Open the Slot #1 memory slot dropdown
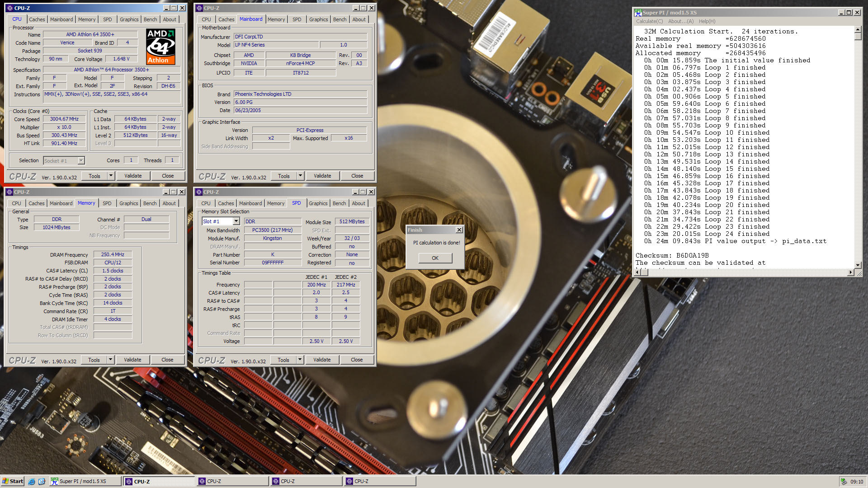This screenshot has height=488, width=868. [x=236, y=221]
